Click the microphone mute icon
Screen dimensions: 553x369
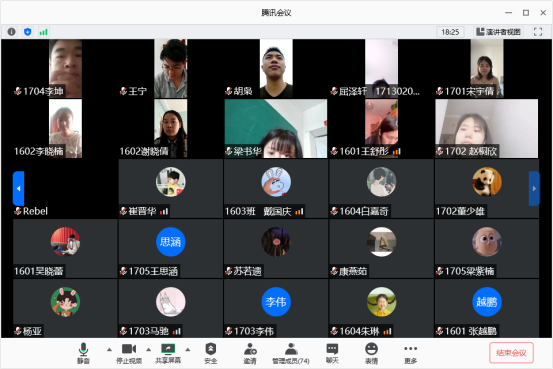click(83, 349)
